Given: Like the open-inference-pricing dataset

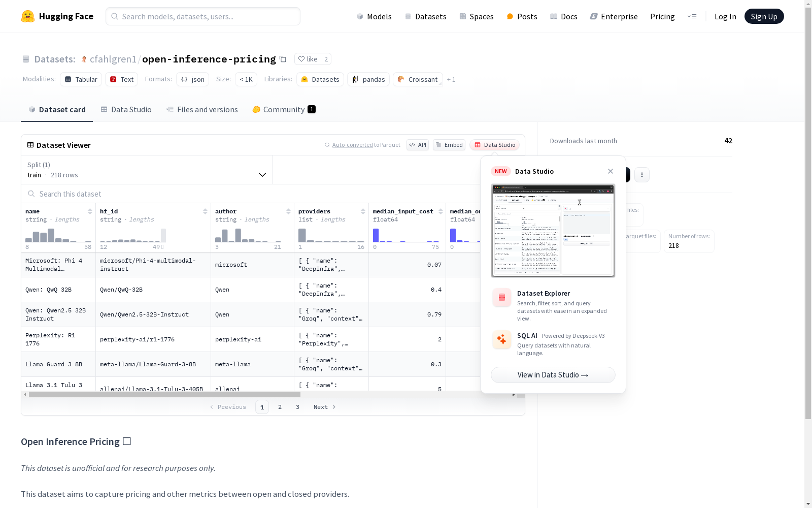Looking at the screenshot, I should point(308,59).
